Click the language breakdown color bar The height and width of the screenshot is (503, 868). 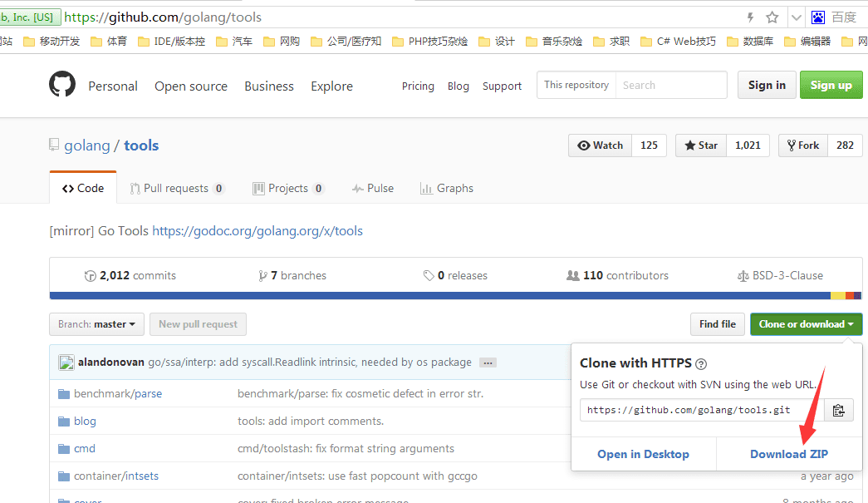click(455, 296)
